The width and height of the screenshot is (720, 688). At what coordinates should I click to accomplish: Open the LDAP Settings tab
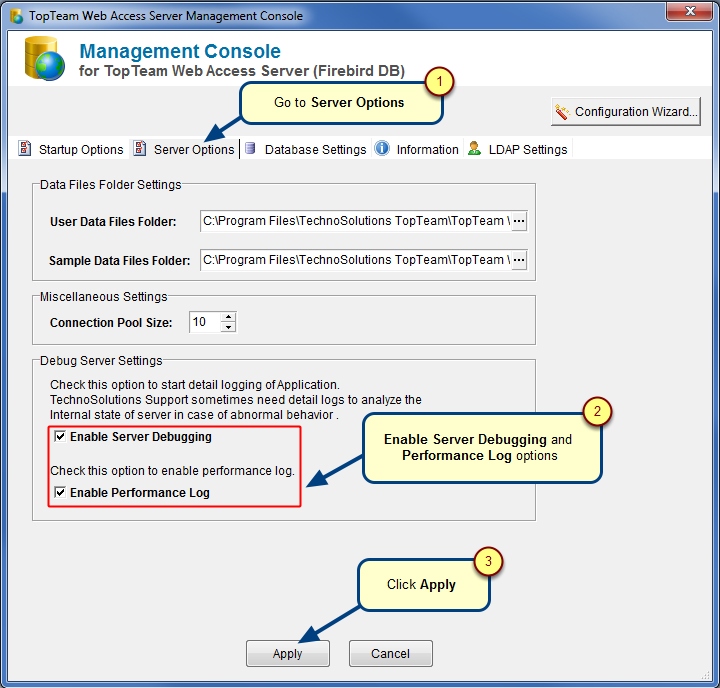click(527, 150)
